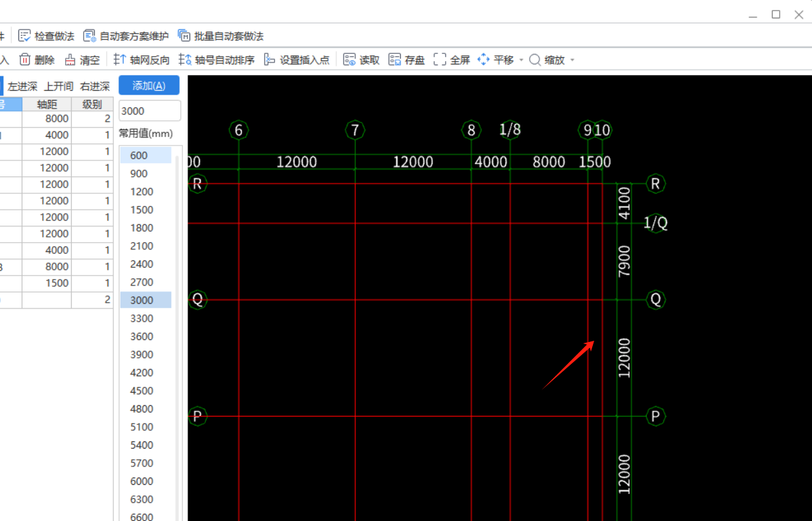The width and height of the screenshot is (812, 521).
Task: Switch to 左进深 tab
Action: 22,86
